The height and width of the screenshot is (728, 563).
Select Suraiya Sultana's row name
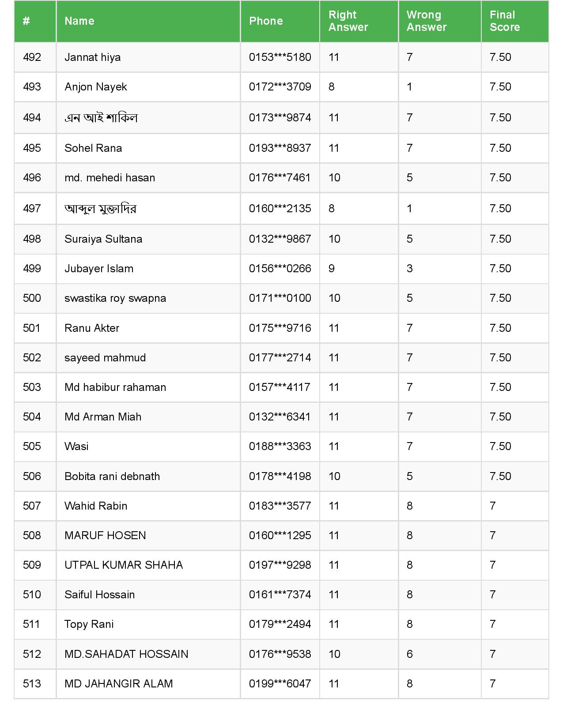point(103,239)
